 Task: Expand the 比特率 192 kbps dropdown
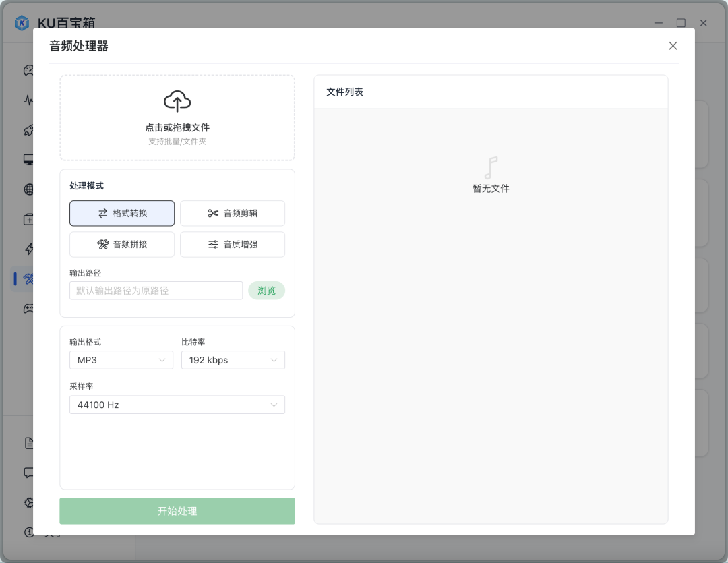[x=233, y=360]
